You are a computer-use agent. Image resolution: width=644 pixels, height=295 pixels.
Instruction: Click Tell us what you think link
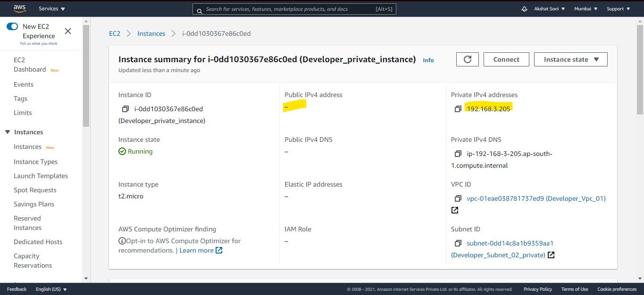pos(39,43)
